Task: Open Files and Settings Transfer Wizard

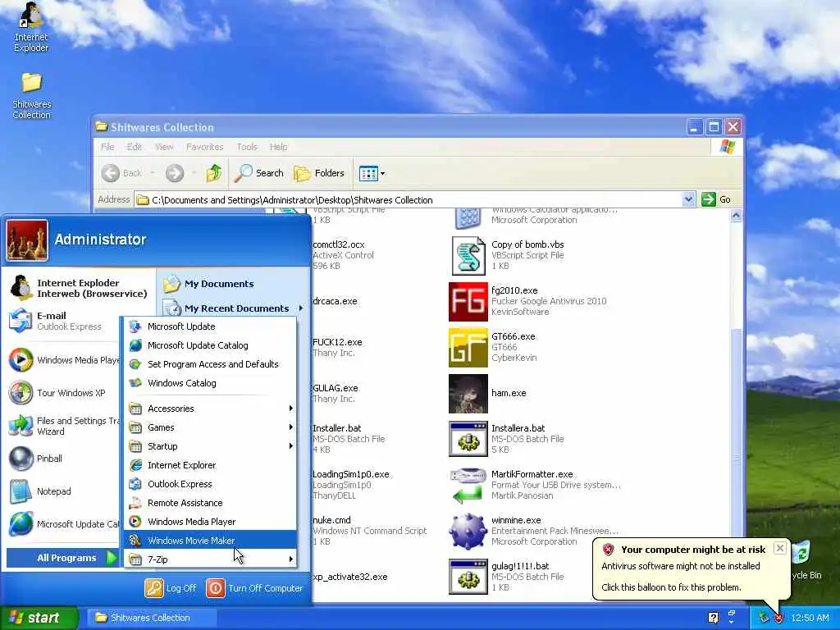Action: tap(63, 426)
